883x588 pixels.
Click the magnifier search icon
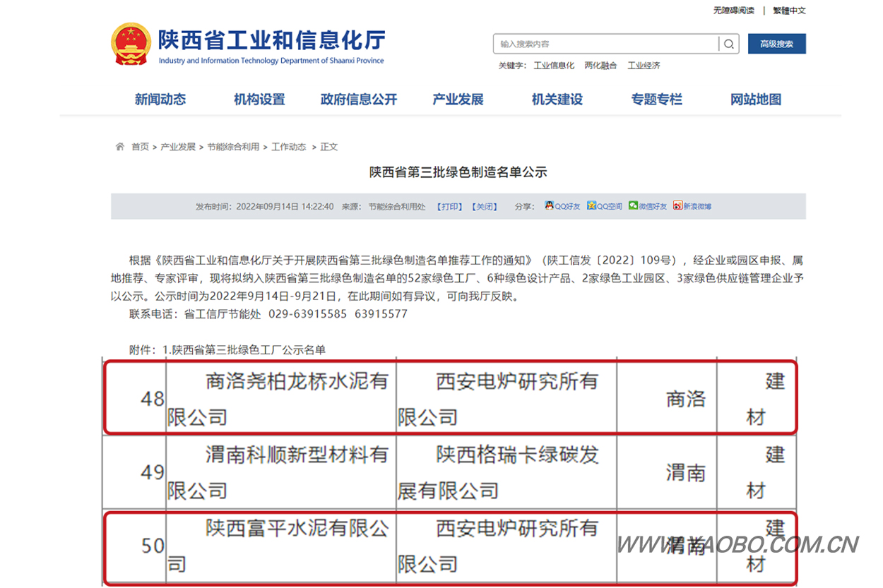[729, 44]
